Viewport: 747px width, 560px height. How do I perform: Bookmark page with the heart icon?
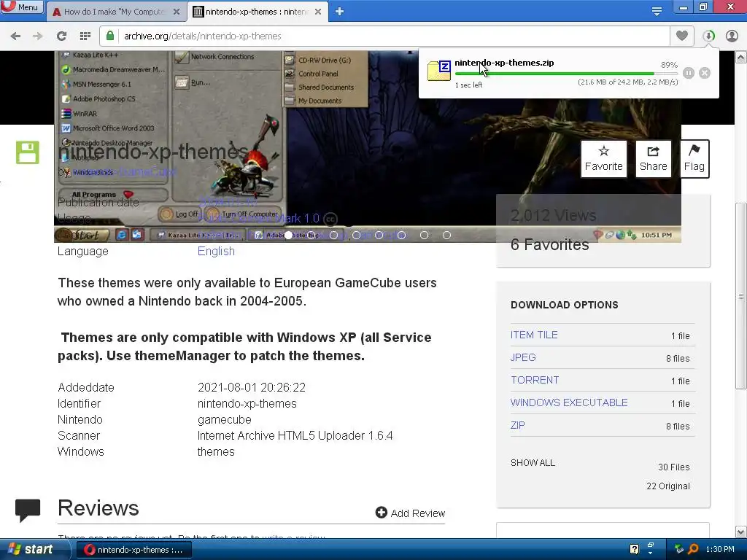(682, 35)
